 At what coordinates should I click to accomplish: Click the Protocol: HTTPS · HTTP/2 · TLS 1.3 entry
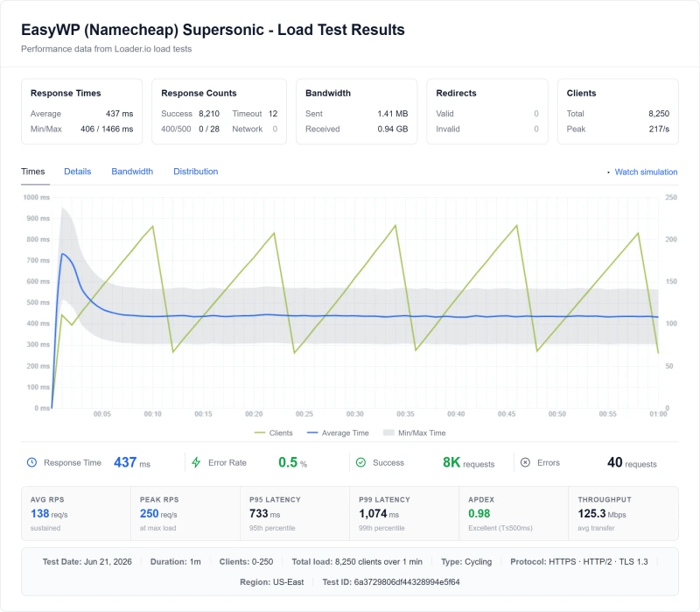tap(579, 561)
